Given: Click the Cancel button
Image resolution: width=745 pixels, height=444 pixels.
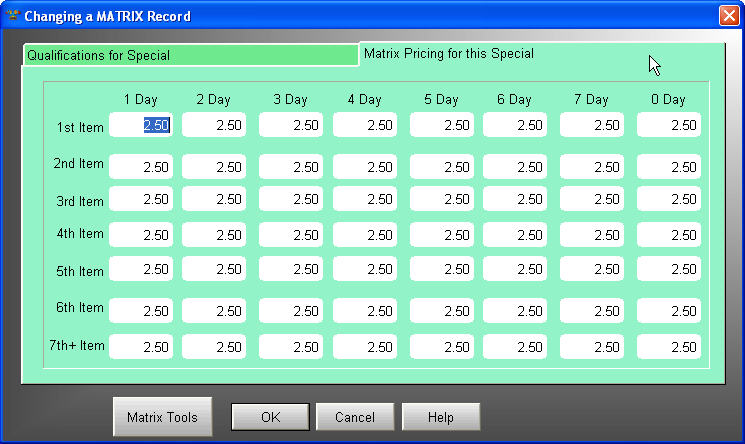Looking at the screenshot, I should coord(355,417).
